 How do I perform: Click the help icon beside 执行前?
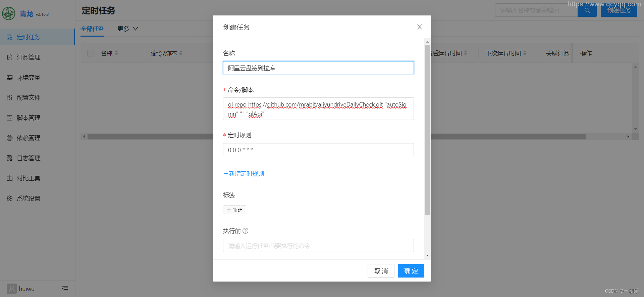point(246,231)
